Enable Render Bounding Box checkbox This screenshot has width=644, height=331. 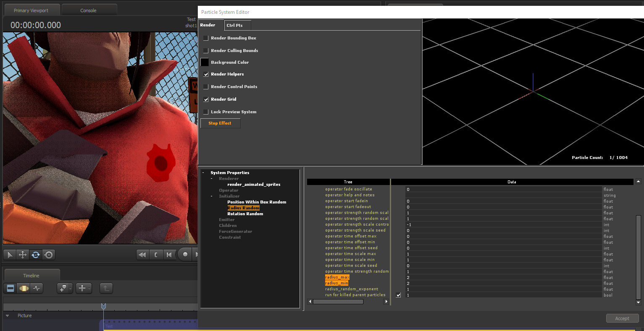pyautogui.click(x=206, y=38)
